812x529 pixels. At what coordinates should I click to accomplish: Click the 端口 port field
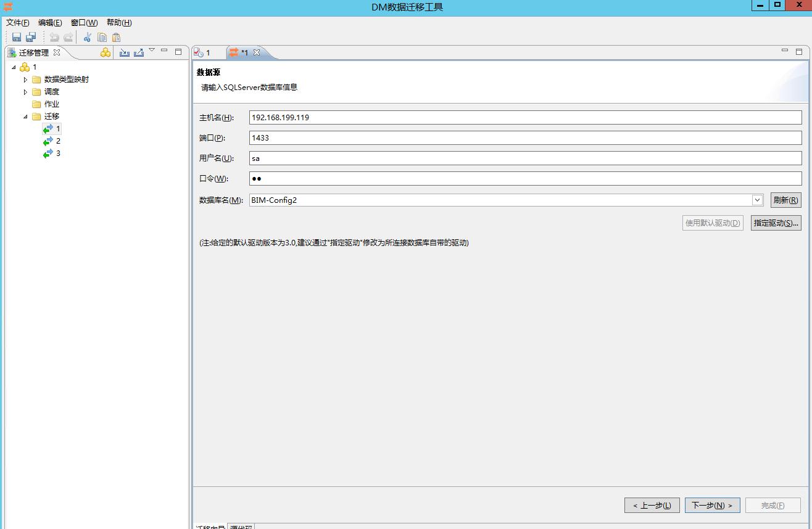526,137
